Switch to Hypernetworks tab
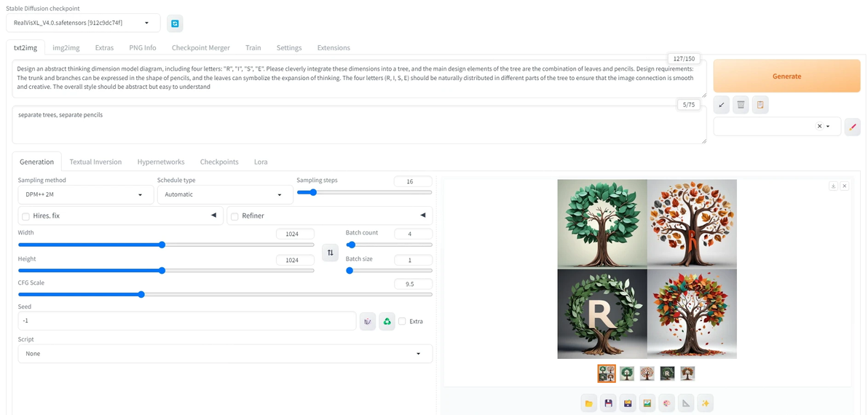 [161, 162]
